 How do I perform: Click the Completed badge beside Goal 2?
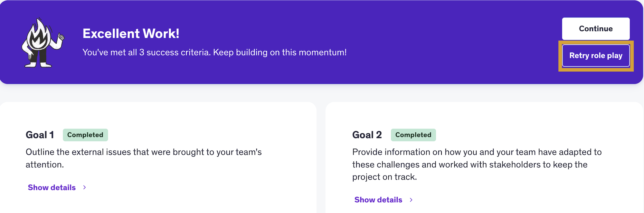click(x=413, y=135)
